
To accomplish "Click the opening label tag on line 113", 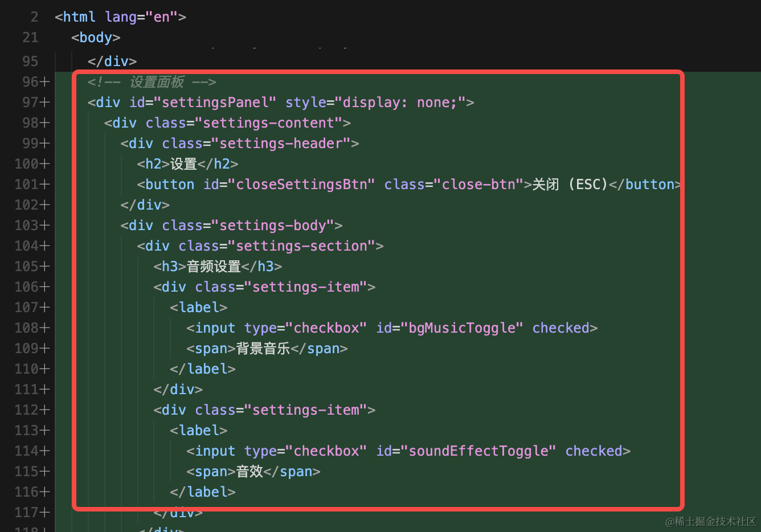I will coord(199,431).
